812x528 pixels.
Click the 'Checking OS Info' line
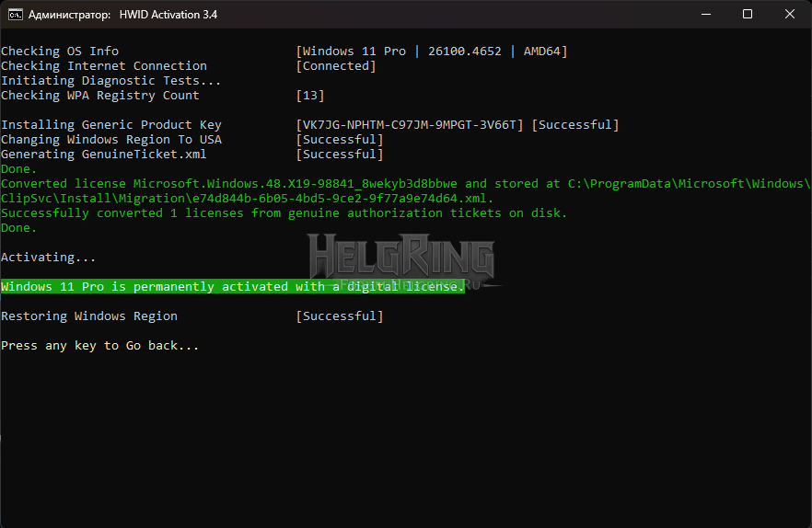[60, 52]
